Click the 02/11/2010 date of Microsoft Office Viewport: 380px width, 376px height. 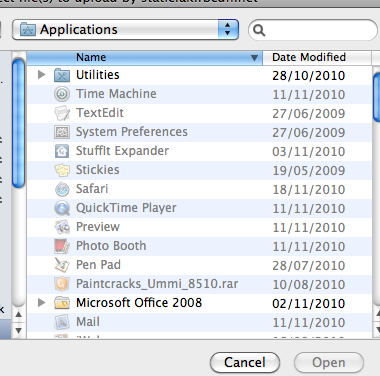pyautogui.click(x=309, y=304)
